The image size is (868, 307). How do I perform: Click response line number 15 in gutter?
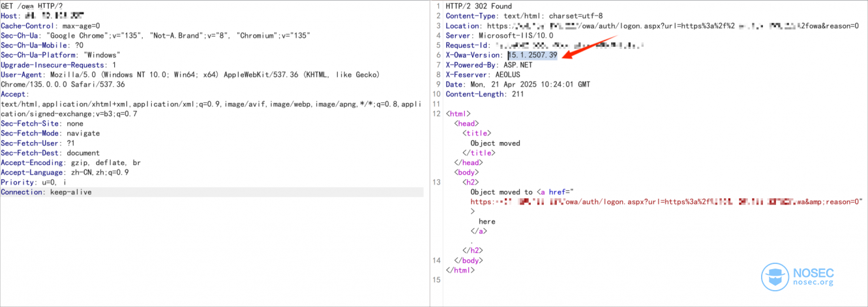437,280
